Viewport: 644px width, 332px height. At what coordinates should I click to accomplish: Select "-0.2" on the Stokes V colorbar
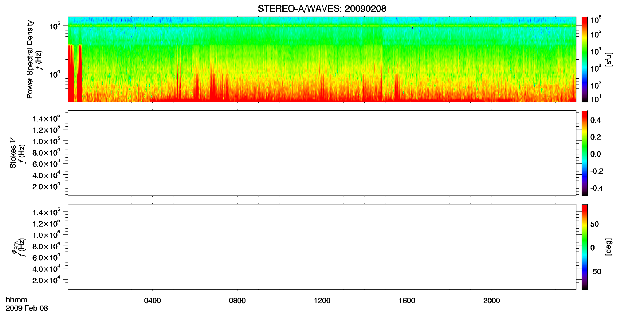click(597, 171)
